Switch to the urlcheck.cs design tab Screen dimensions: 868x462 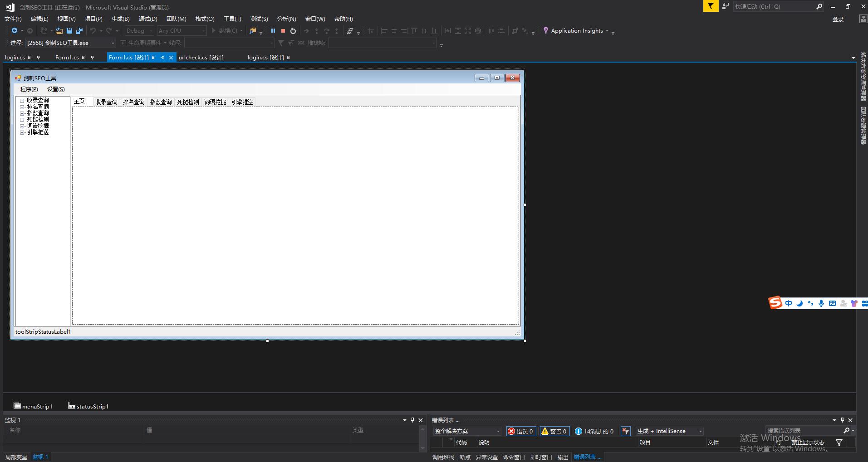click(201, 58)
